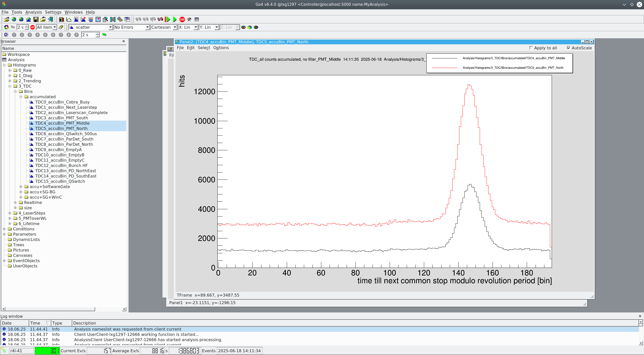Click the HTTP server connection globe icon

click(x=21, y=19)
